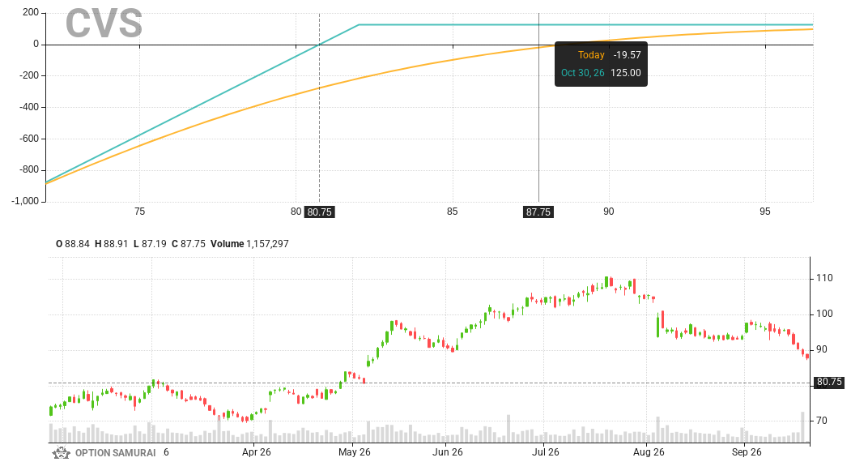Click the Apr 26 date label
Screen dimensions: 868x462
257,452
